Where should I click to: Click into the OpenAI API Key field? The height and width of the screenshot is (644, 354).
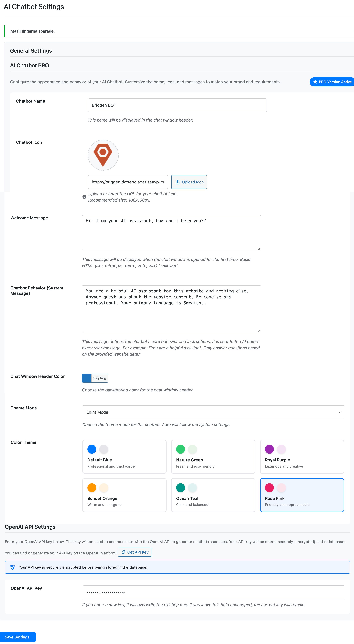coord(213,592)
